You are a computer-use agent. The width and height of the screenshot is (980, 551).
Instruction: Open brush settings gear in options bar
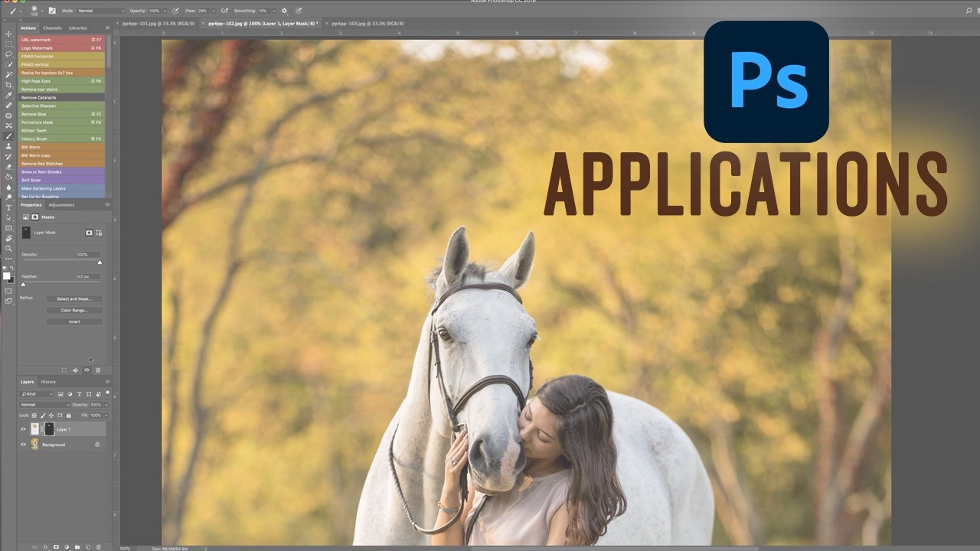point(285,11)
